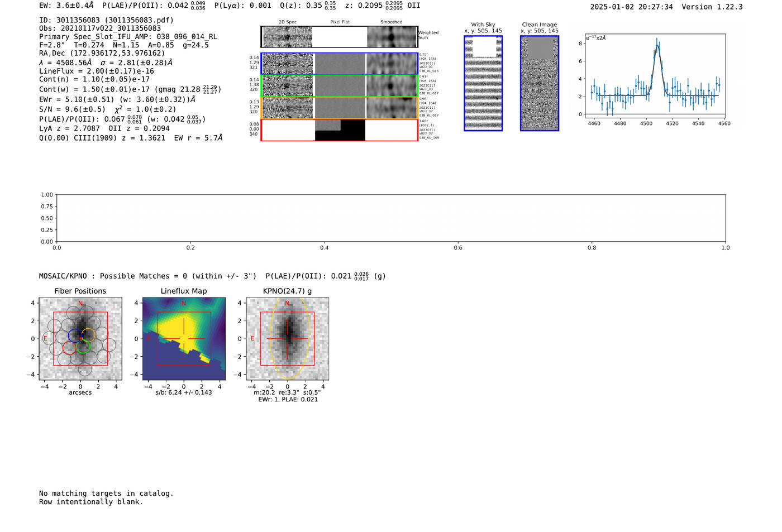Image resolution: width=782 pixels, height=532 pixels.
Task: Click the 'EWr: 1. PLAE: 0.021' caption
Action: click(x=288, y=400)
